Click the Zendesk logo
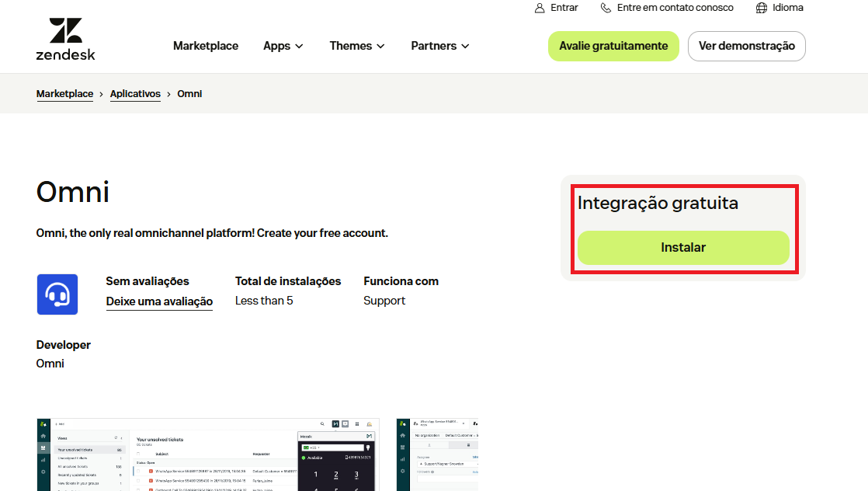 coord(65,39)
